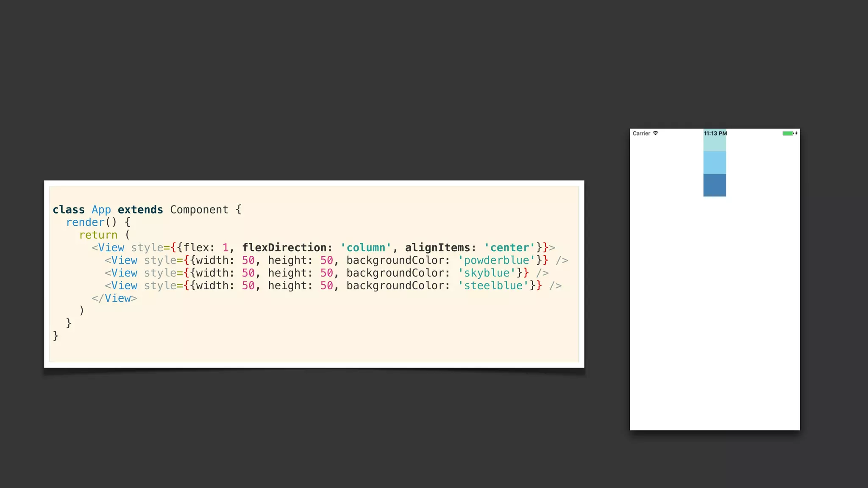Click the 'flex: 1' property in code
The height and width of the screenshot is (488, 868).
pos(206,248)
